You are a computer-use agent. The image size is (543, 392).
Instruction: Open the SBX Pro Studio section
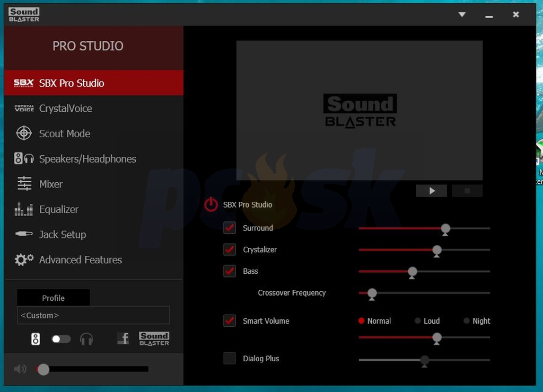[94, 83]
